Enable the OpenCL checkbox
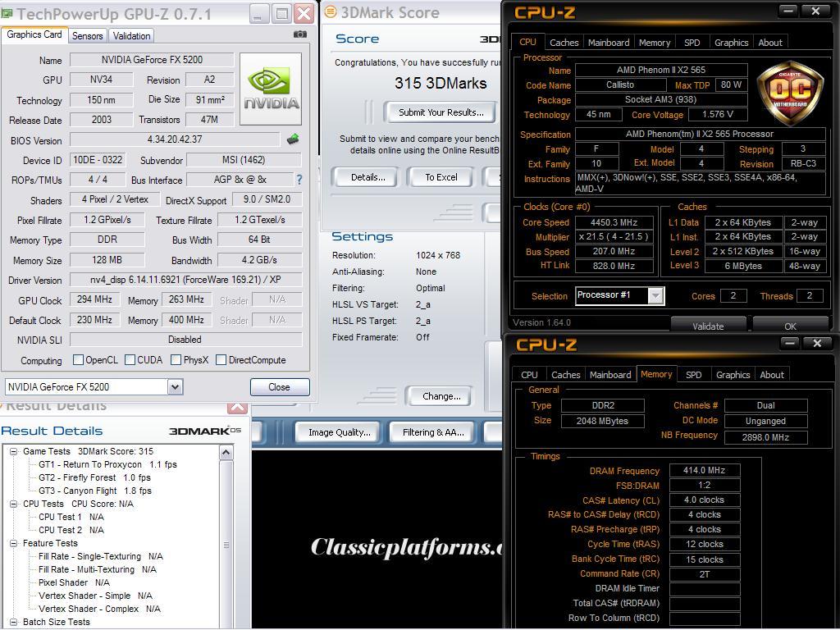This screenshot has height=630, width=840. click(x=78, y=359)
